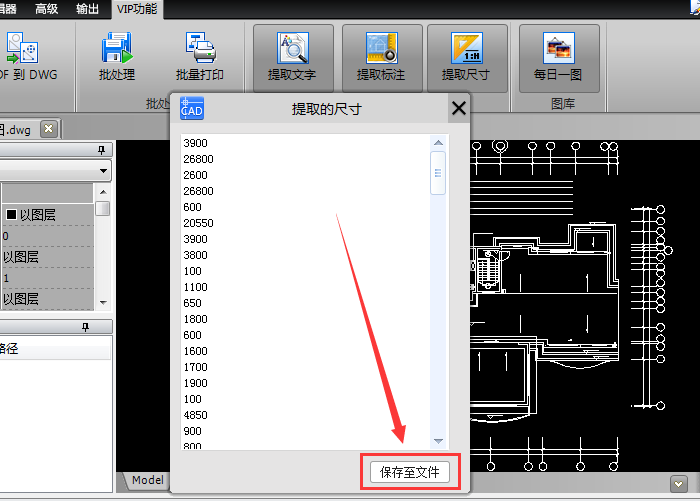The image size is (700, 501).
Task: Click the 路径 row in lower panel
Action: pos(55,348)
